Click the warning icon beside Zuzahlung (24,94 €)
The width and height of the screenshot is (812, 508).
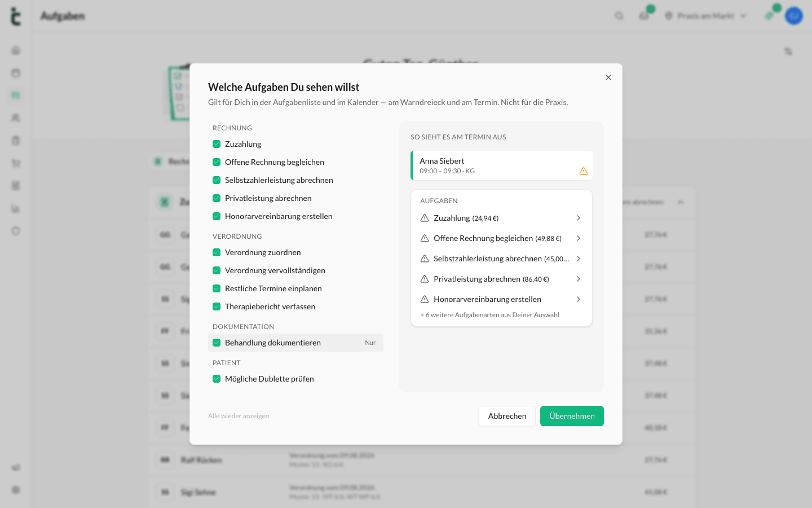(425, 218)
